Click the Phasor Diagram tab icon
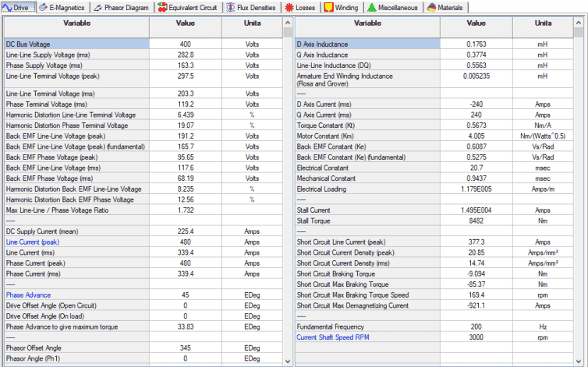 click(97, 8)
